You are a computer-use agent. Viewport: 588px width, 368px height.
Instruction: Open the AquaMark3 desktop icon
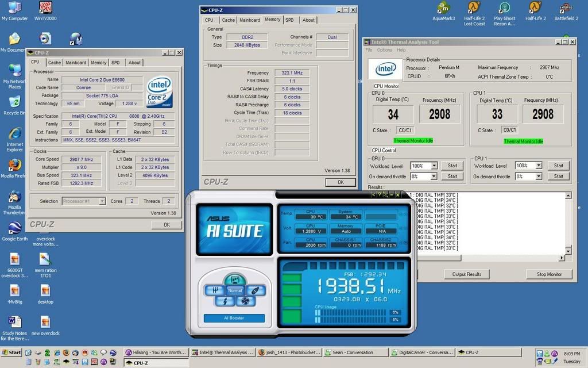[443, 11]
